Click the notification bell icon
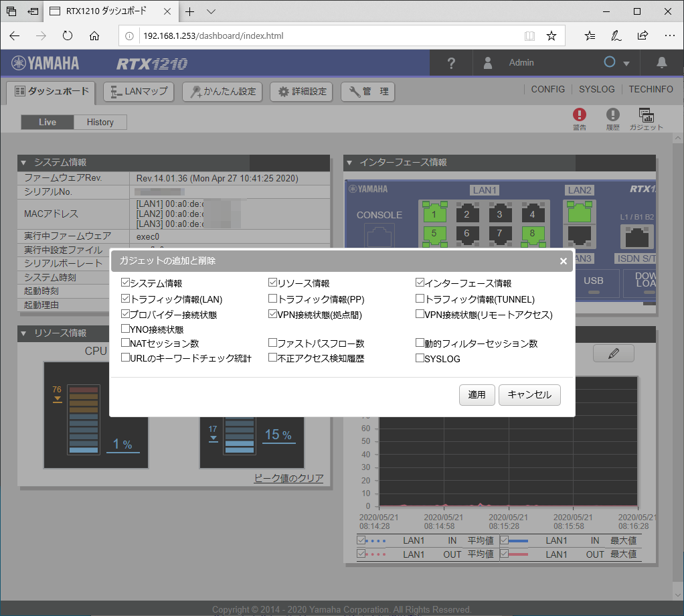This screenshot has width=684, height=616. [x=662, y=63]
